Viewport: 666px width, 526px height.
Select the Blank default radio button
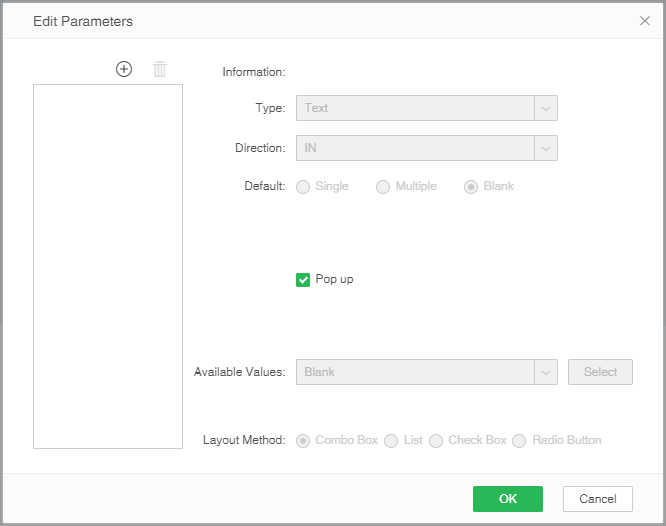coord(471,187)
